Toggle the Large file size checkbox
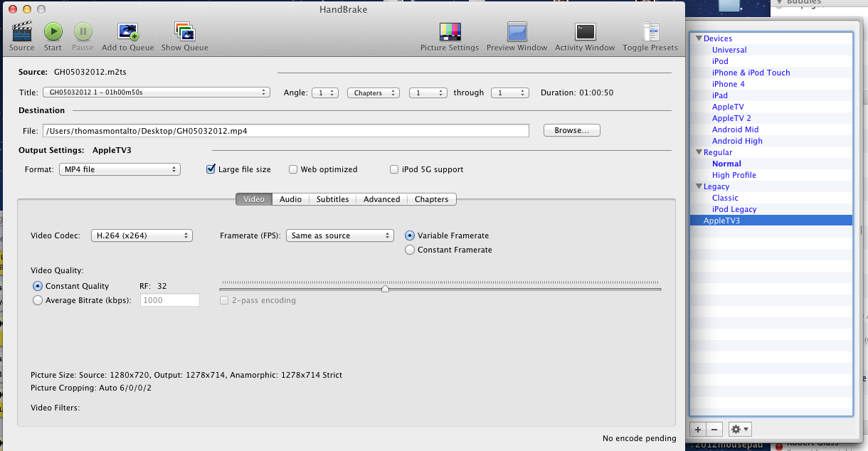The image size is (868, 451). tap(211, 169)
